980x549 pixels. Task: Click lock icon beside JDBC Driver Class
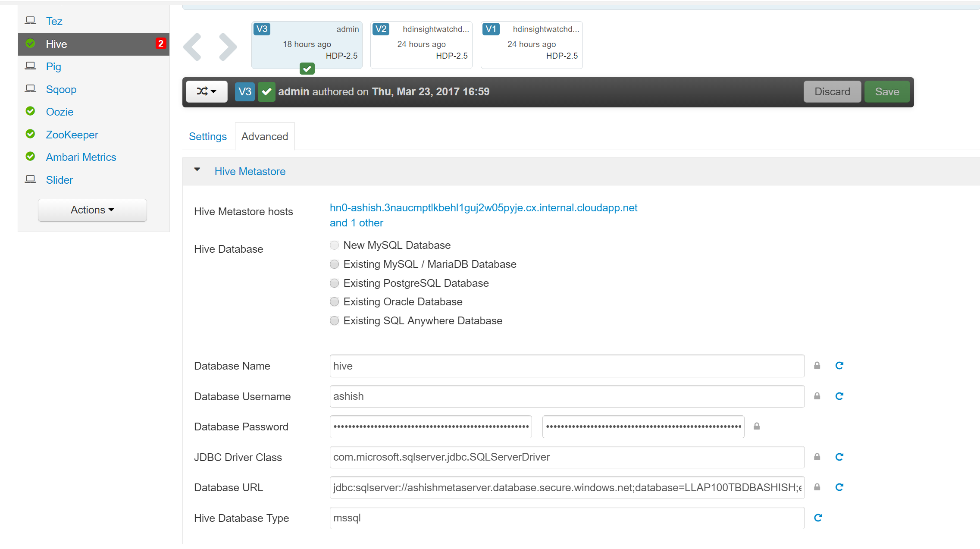click(817, 457)
